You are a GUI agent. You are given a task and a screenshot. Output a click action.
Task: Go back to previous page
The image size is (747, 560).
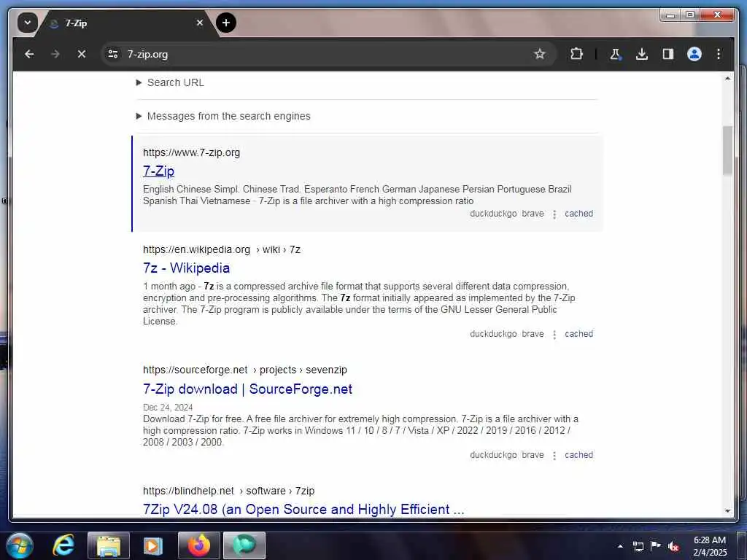click(29, 54)
